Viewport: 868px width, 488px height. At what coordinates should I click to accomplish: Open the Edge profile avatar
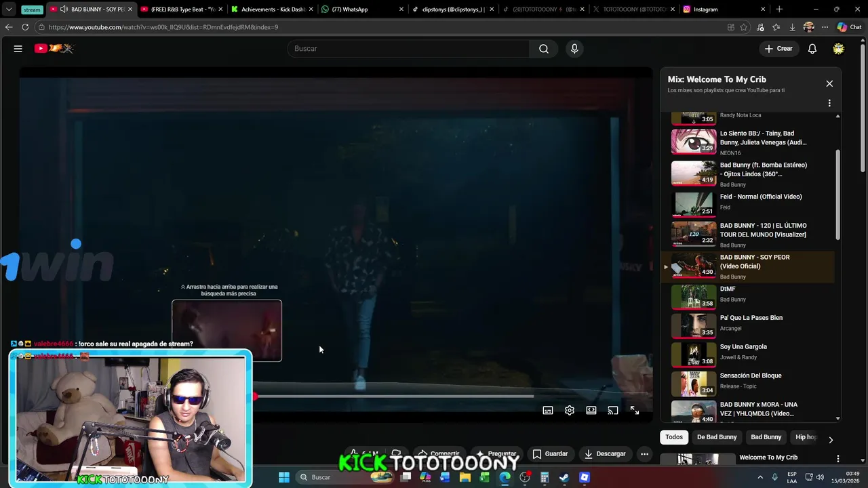click(x=808, y=27)
